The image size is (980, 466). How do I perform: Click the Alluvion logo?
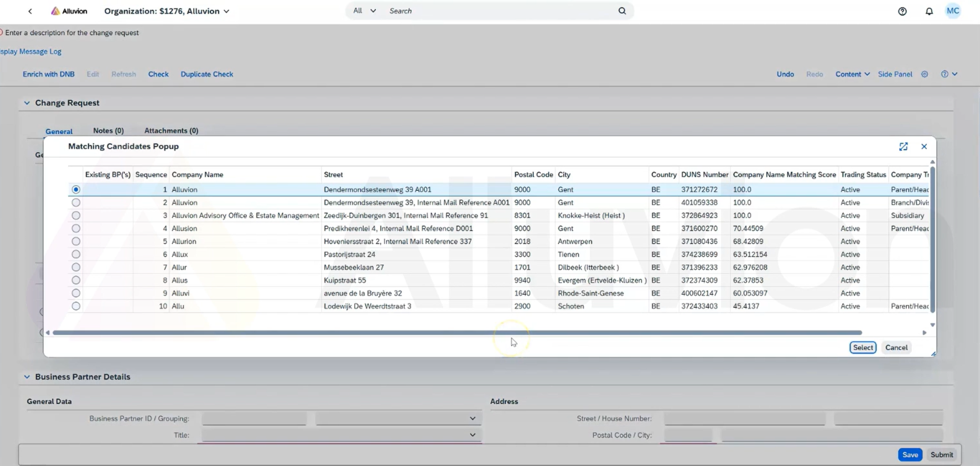tap(69, 11)
